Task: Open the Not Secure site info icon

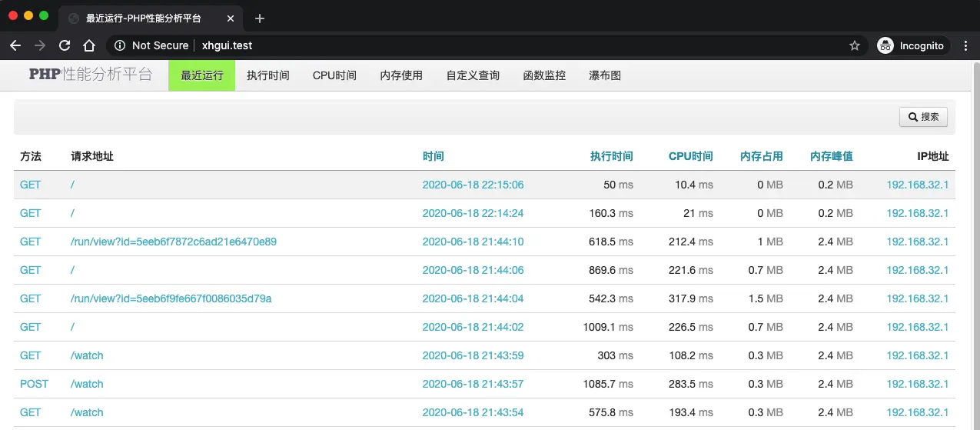Action: [x=120, y=45]
